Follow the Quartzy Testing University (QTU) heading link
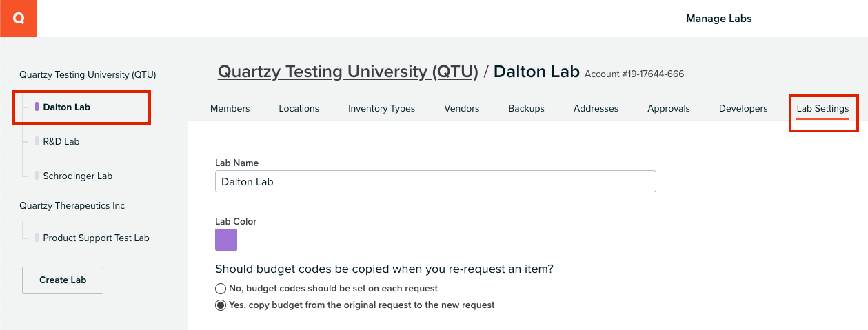The image size is (868, 330). pos(348,72)
